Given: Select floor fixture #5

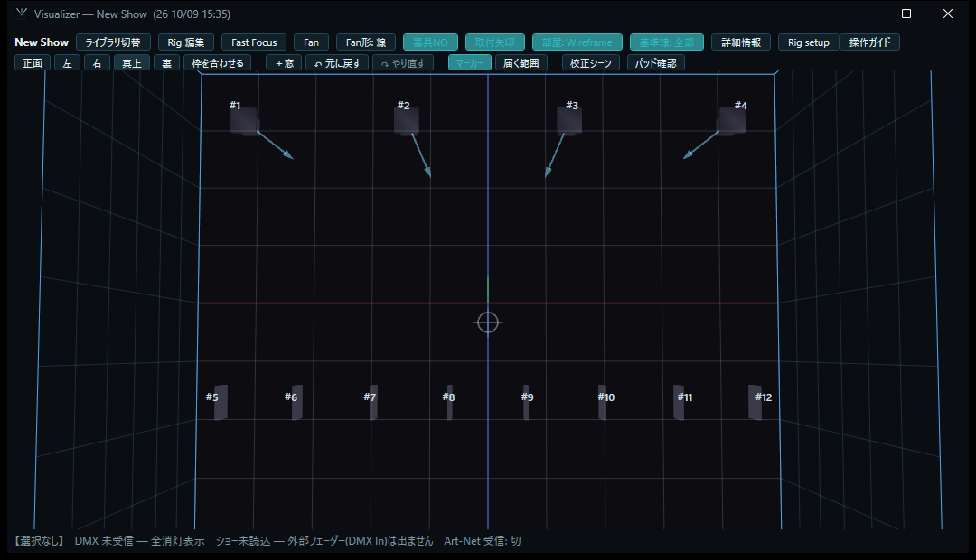Looking at the screenshot, I should coord(221,402).
